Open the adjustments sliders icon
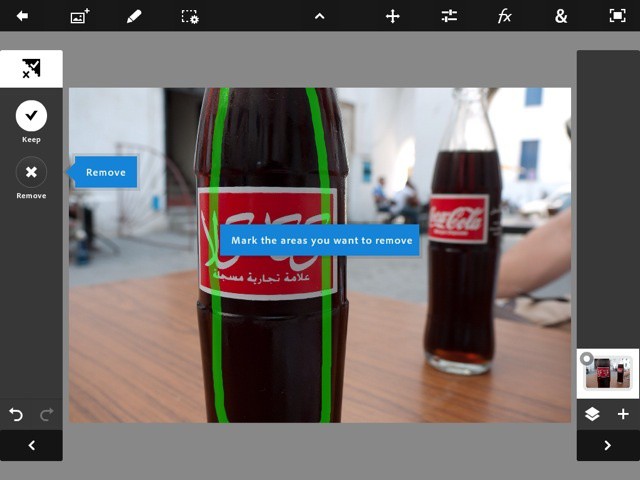 [449, 16]
